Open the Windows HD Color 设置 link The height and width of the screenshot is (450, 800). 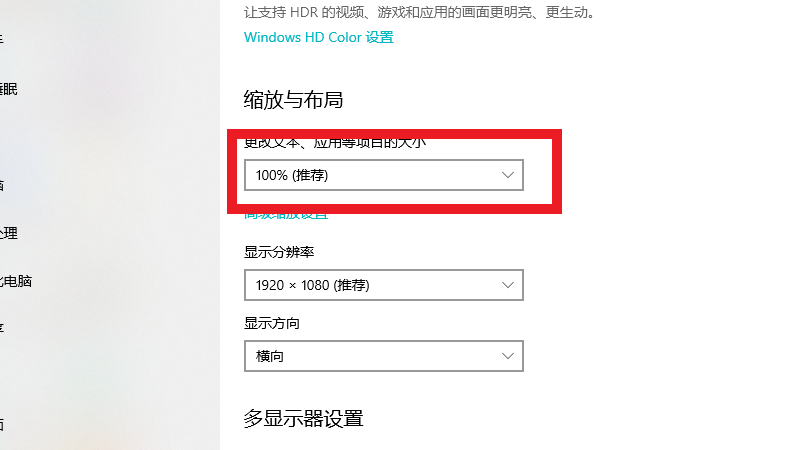[318, 38]
